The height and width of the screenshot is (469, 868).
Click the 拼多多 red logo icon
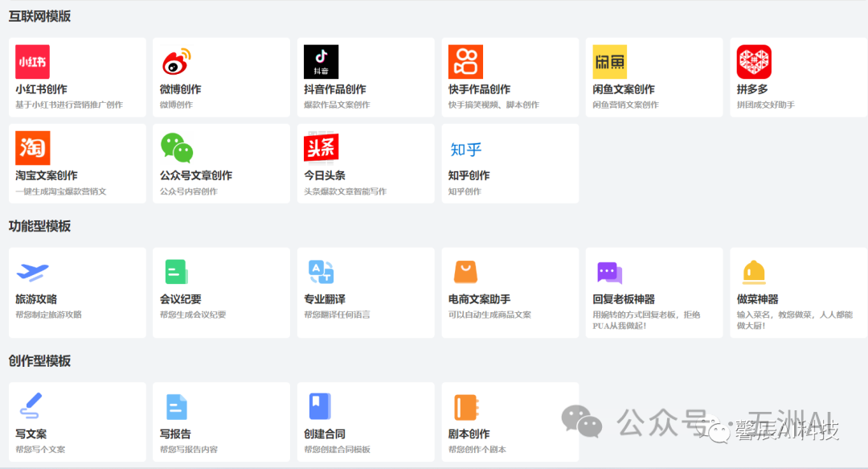[x=754, y=62]
